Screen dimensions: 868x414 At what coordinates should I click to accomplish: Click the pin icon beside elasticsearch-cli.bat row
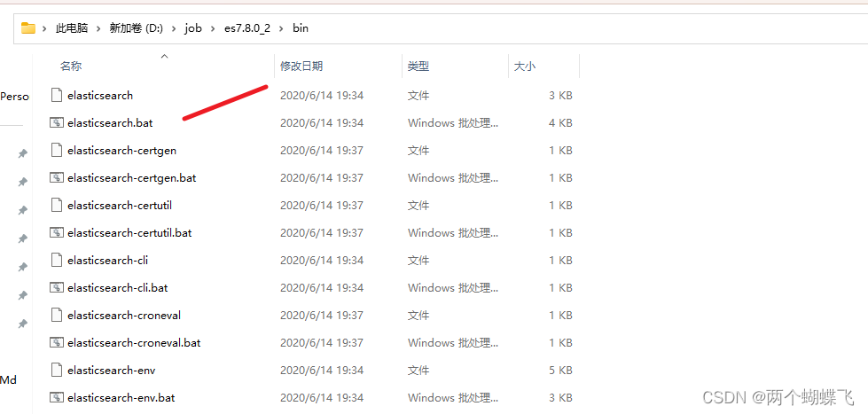pyautogui.click(x=22, y=295)
